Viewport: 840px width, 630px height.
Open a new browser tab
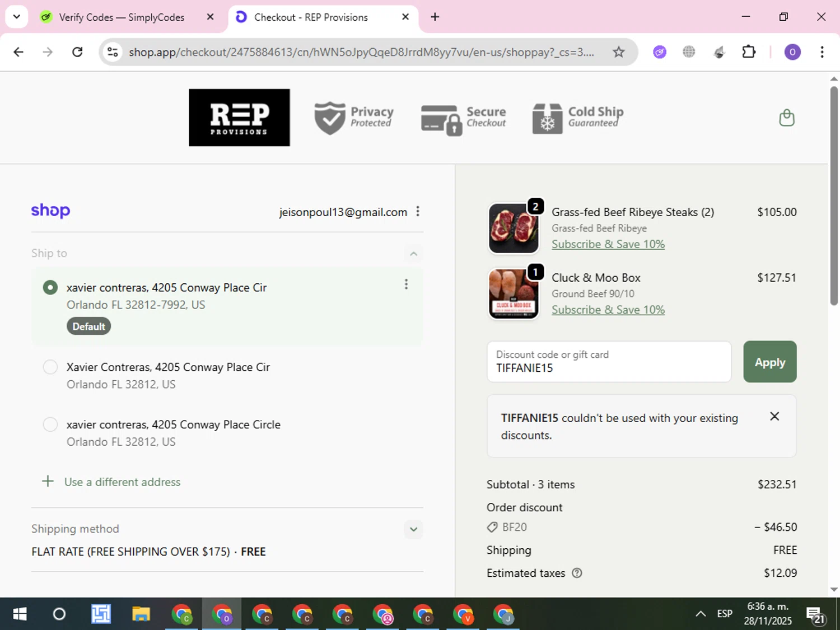pyautogui.click(x=435, y=17)
